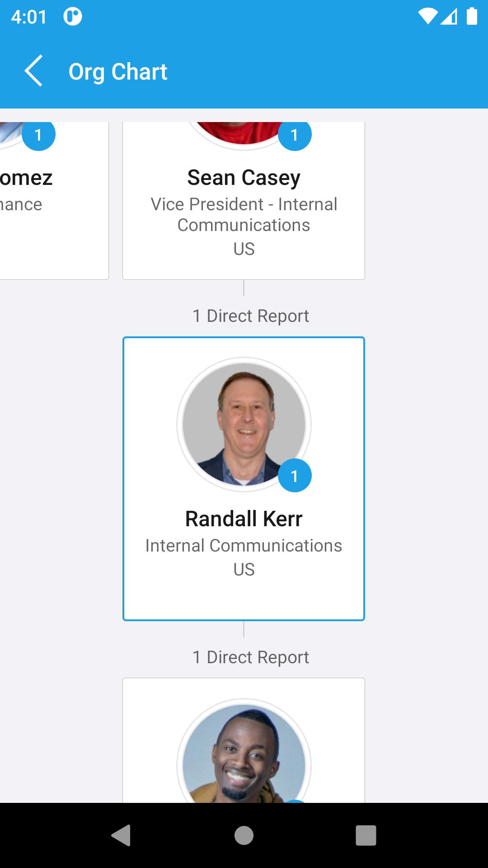This screenshot has height=868, width=488.
Task: Open Randall Kerr's profile photo
Action: coord(244,425)
